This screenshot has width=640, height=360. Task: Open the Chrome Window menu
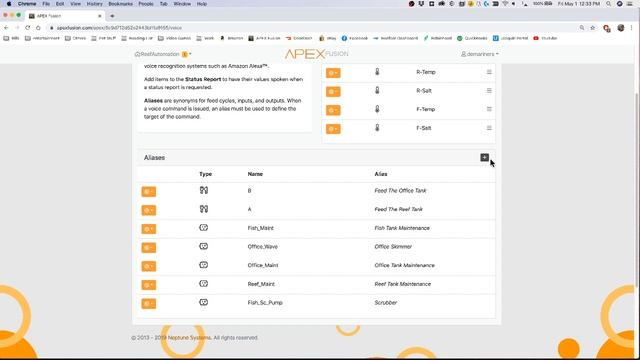click(x=182, y=4)
